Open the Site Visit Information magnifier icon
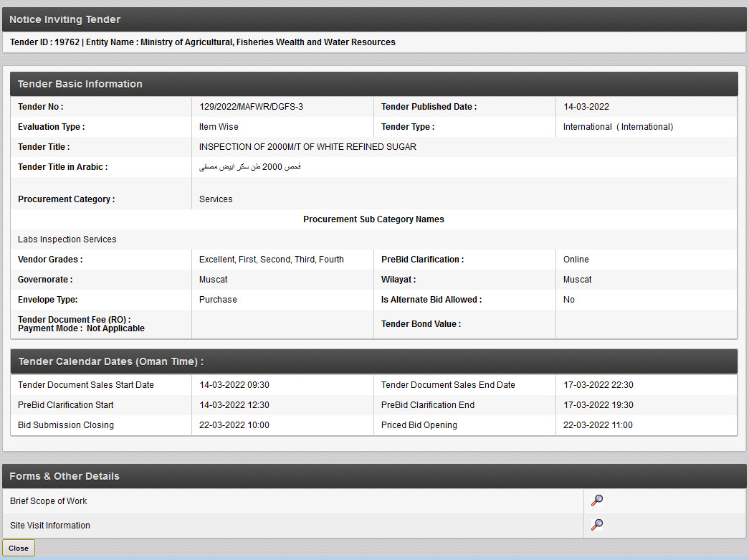The width and height of the screenshot is (749, 560). point(596,525)
